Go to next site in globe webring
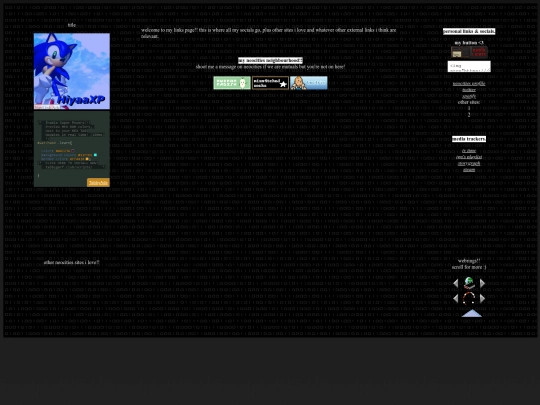This screenshot has width=540, height=405. pyautogui.click(x=482, y=283)
